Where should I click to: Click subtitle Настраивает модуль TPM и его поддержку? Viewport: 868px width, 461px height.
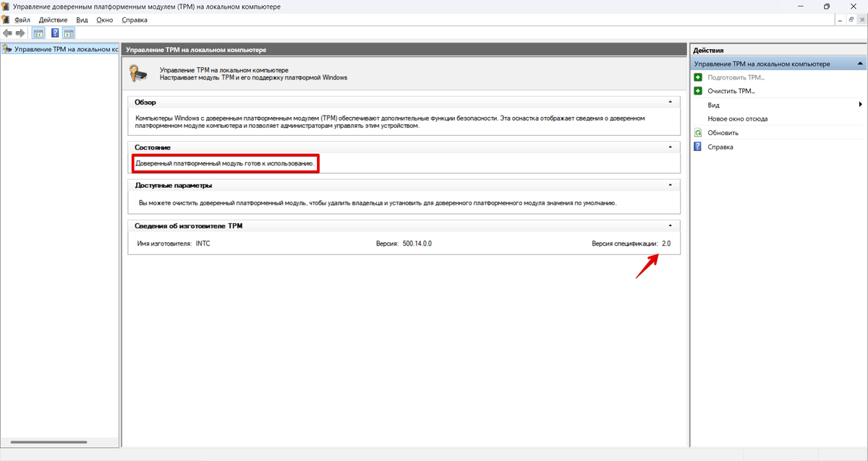253,77
